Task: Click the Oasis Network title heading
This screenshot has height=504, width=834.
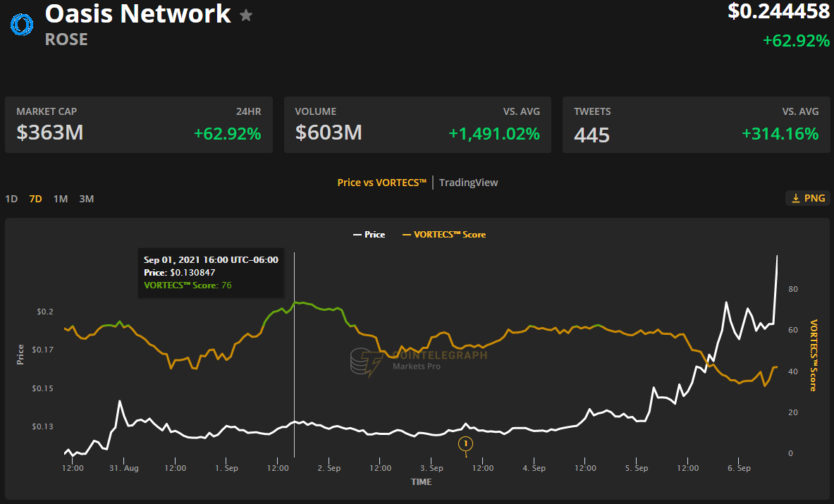Action: tap(137, 13)
